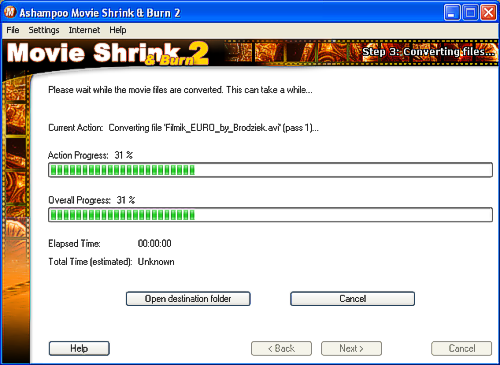Click the Help button at bottom left
This screenshot has height=365, width=500.
tap(79, 348)
